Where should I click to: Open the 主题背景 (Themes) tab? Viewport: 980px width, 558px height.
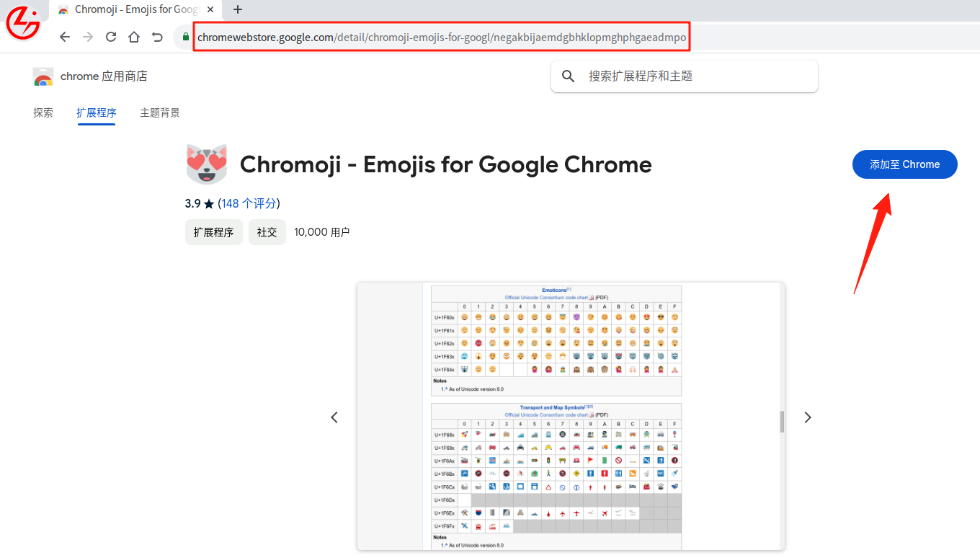point(160,113)
